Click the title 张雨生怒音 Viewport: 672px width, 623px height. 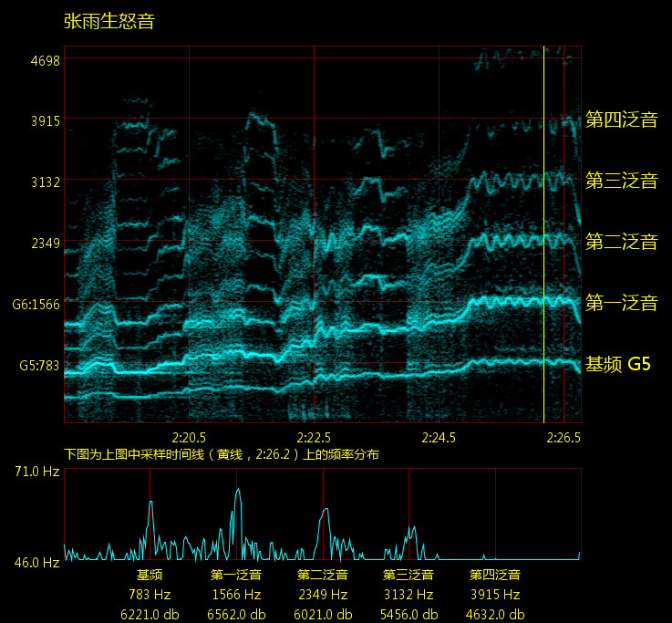point(109,21)
